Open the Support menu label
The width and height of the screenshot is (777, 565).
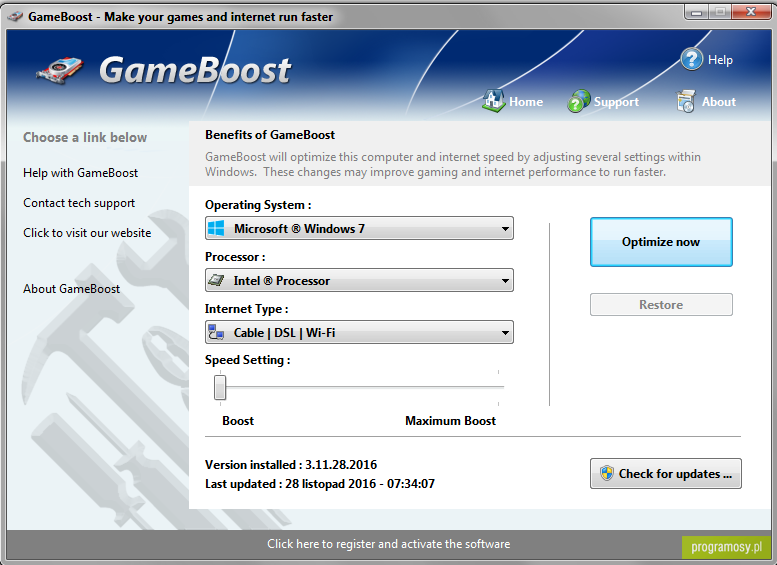click(616, 102)
